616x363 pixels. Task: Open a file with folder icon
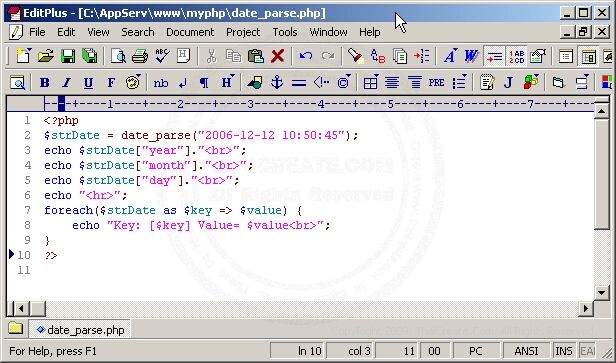pyautogui.click(x=46, y=56)
